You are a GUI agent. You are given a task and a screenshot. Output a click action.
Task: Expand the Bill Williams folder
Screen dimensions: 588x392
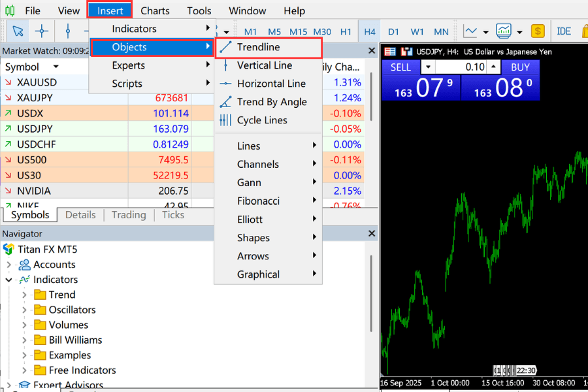coord(24,340)
